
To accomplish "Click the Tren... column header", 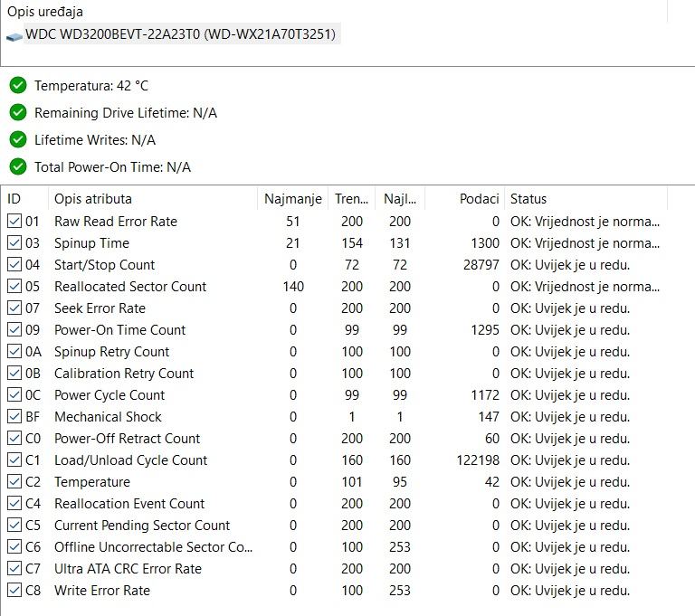I will click(x=351, y=198).
